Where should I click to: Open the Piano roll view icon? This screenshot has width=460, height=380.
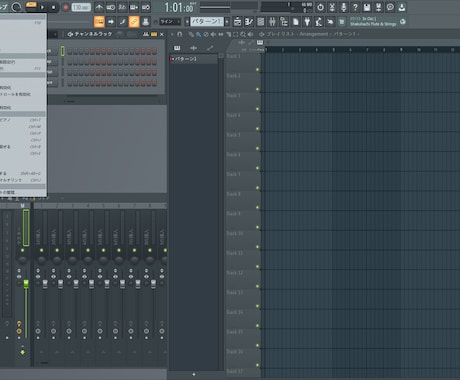pyautogui.click(x=249, y=22)
